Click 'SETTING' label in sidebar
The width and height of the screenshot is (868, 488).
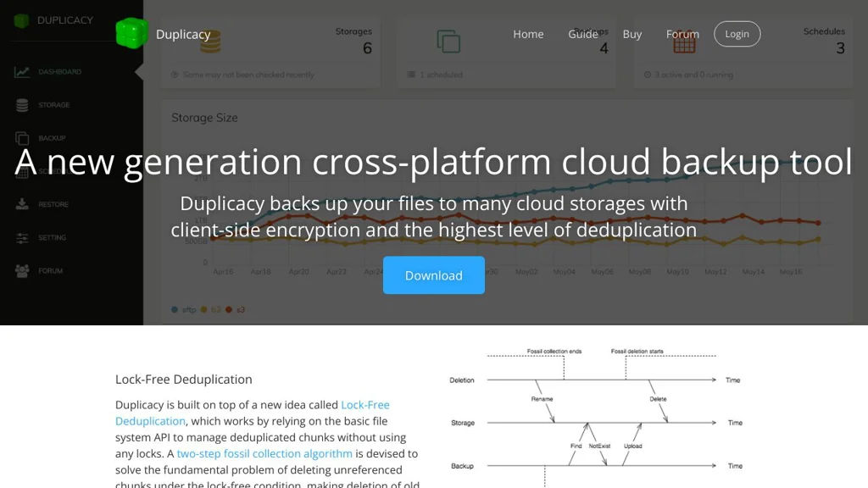point(52,238)
